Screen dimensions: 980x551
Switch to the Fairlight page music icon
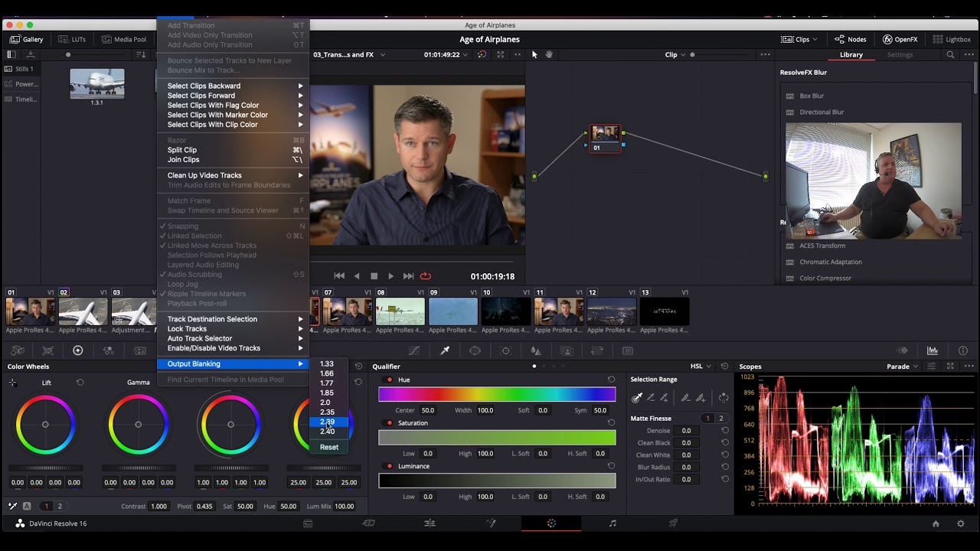coord(612,523)
